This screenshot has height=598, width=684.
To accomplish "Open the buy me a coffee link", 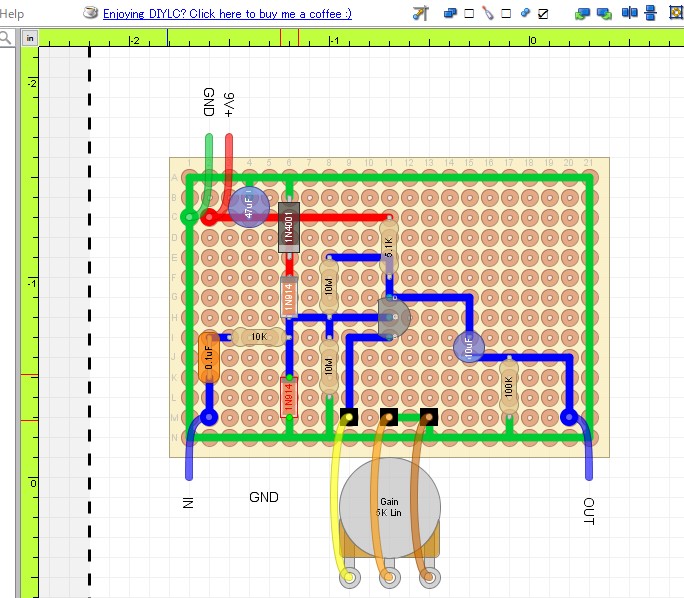I will 227,14.
